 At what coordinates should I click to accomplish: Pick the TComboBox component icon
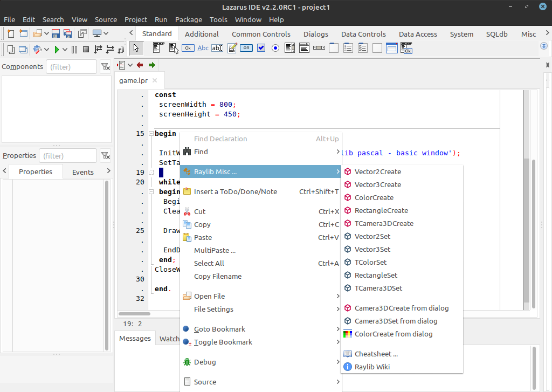pyautogui.click(x=304, y=48)
